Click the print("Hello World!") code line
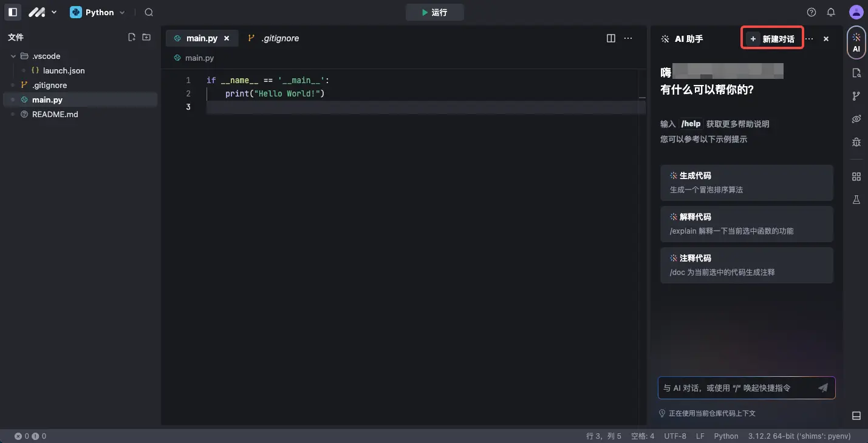Viewport: 868px width, 443px height. (275, 93)
